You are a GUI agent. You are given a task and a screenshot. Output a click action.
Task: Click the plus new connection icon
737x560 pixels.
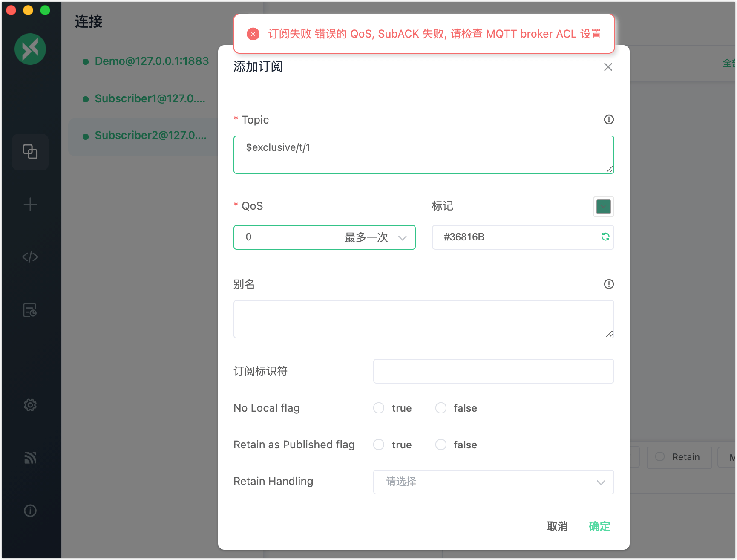[x=30, y=205]
